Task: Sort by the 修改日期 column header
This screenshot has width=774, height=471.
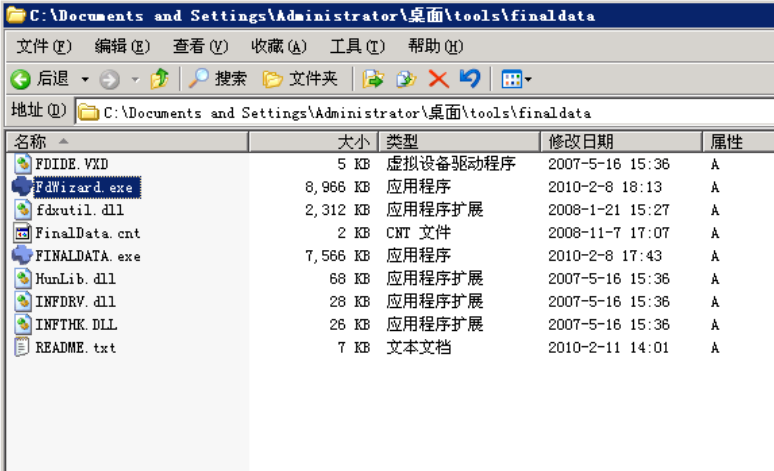Action: click(621, 142)
